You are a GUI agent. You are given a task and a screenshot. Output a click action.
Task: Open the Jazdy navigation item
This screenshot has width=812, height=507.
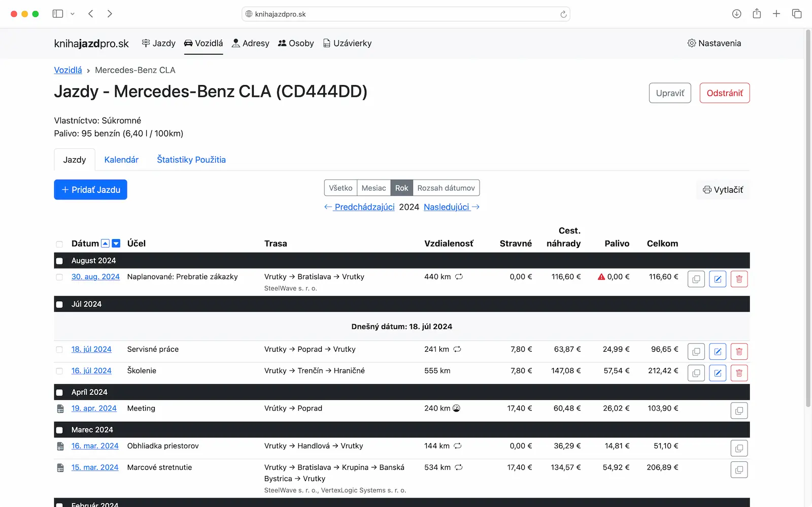coord(158,43)
